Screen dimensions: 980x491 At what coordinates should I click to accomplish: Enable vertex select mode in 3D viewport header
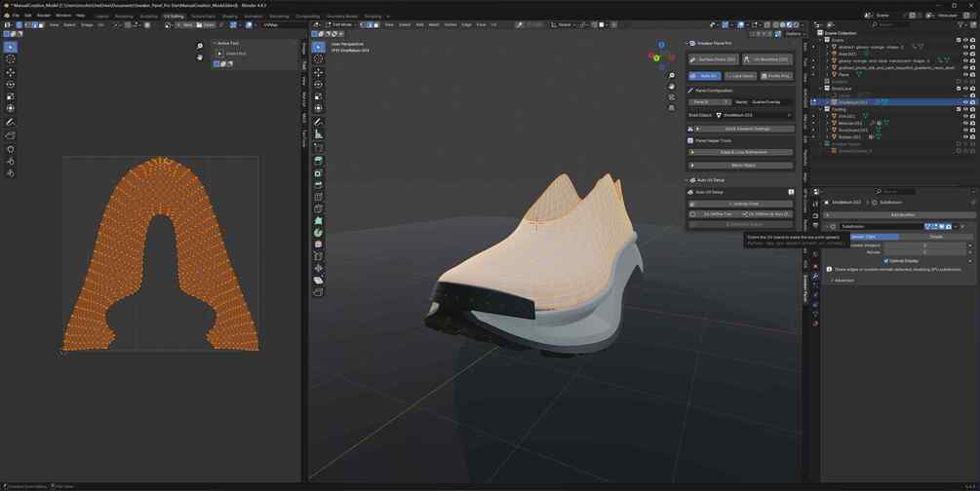pyautogui.click(x=364, y=25)
